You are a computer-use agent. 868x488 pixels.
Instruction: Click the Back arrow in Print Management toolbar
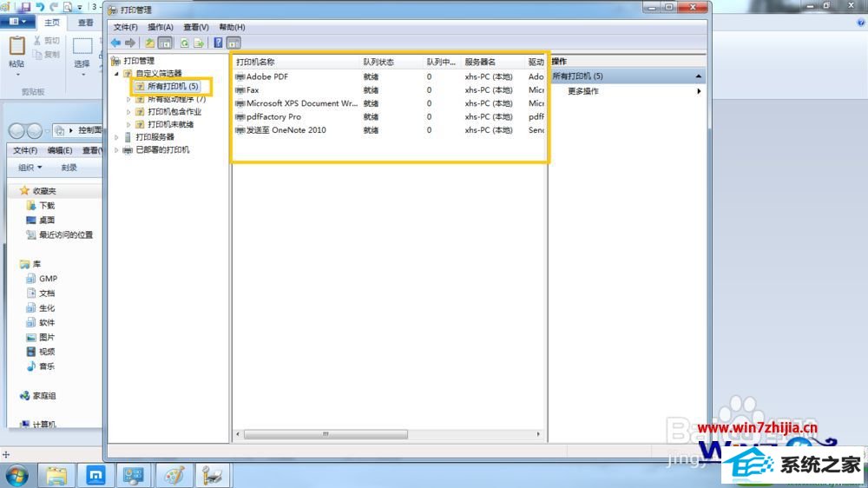[x=115, y=43]
